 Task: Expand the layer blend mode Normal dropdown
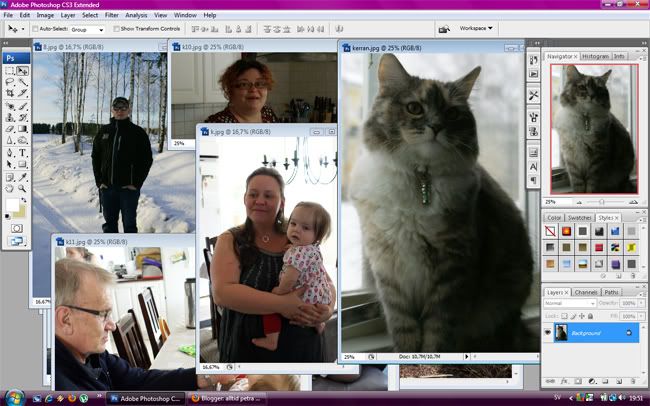click(x=568, y=303)
